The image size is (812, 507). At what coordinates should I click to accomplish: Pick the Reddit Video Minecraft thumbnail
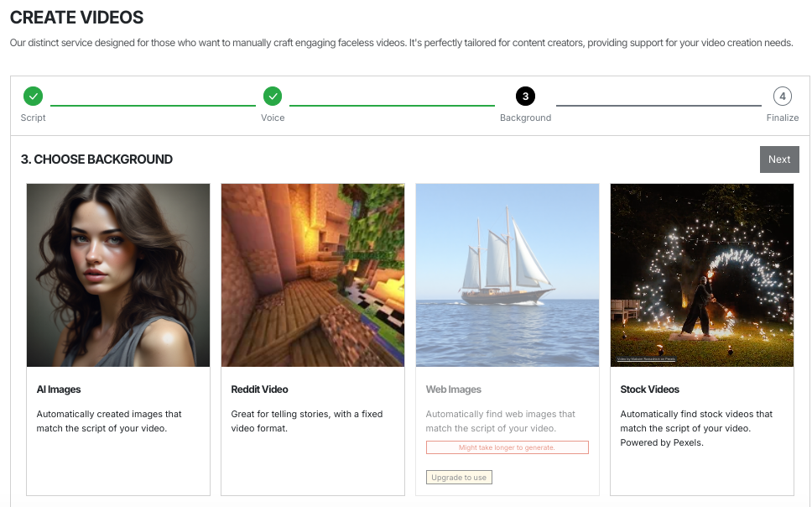tap(313, 275)
